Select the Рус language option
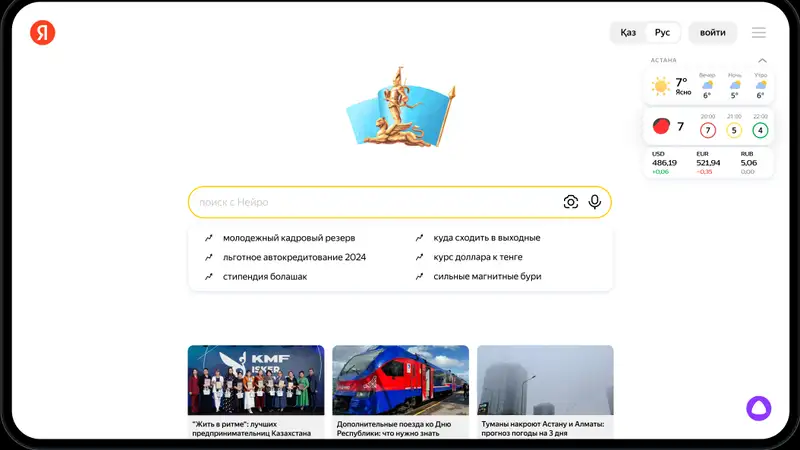This screenshot has width=800, height=450. (x=662, y=33)
